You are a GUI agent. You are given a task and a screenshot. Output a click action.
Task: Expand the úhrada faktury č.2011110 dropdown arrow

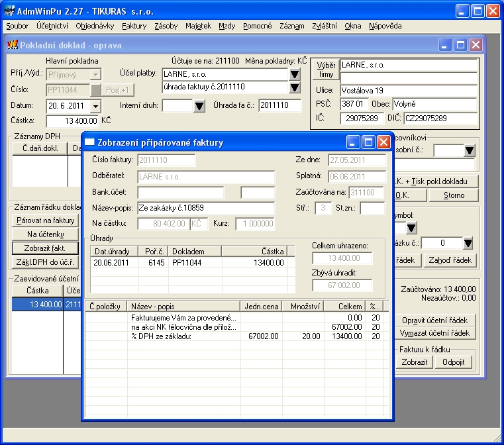click(x=295, y=87)
